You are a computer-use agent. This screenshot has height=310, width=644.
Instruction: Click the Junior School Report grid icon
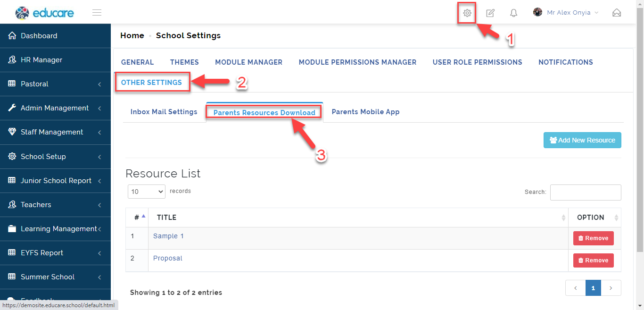click(x=12, y=181)
